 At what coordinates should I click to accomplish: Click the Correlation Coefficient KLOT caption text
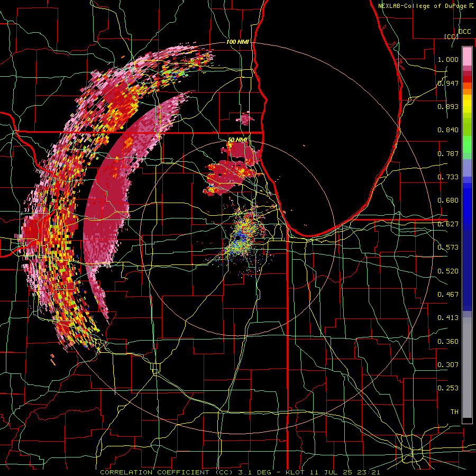click(240, 472)
